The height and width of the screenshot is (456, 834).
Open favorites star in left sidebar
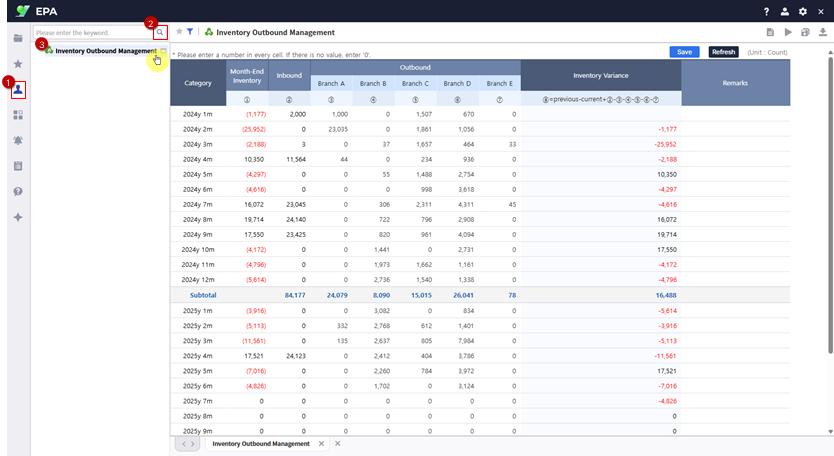[18, 64]
